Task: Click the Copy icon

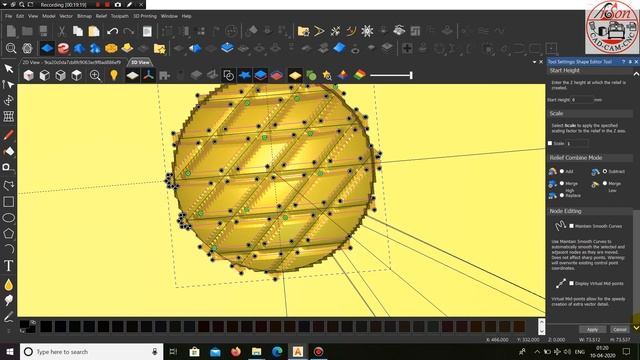Action: 78,31
